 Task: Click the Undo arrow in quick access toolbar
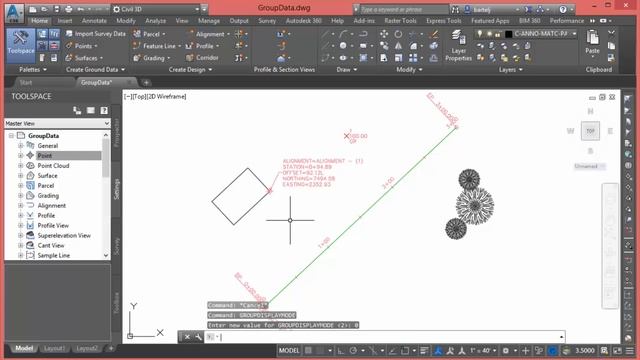click(x=81, y=9)
